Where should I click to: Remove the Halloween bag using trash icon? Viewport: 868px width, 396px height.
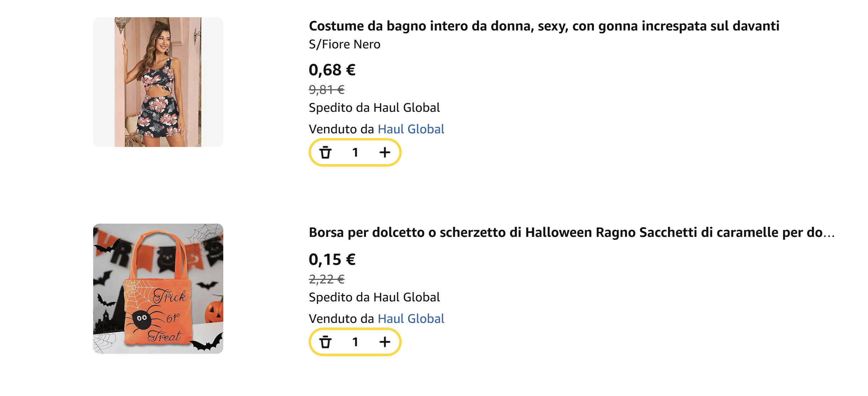tap(325, 342)
